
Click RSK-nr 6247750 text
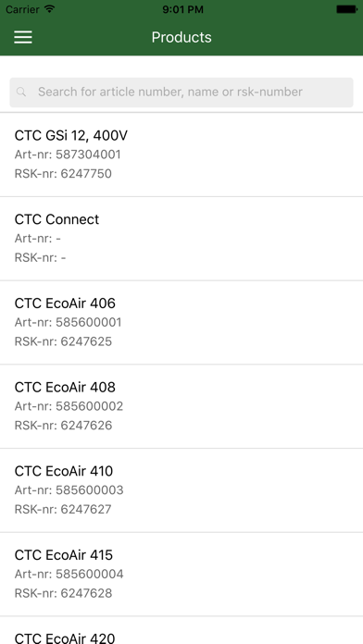pyautogui.click(x=63, y=174)
